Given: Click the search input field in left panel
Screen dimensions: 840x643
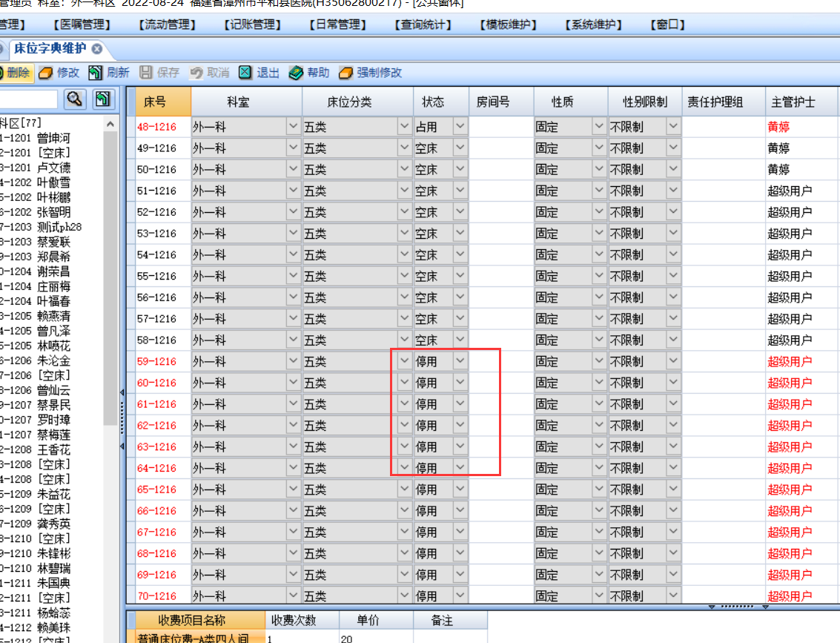Looking at the screenshot, I should (x=28, y=99).
